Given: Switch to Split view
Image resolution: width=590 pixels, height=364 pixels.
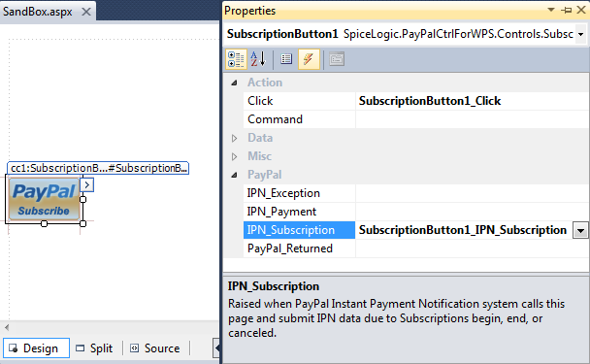Looking at the screenshot, I should 94,348.
